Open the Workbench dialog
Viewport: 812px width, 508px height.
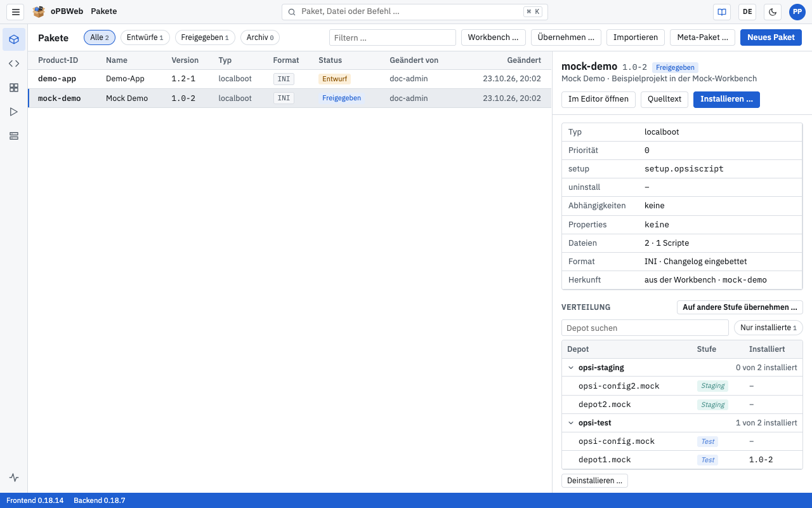494,37
